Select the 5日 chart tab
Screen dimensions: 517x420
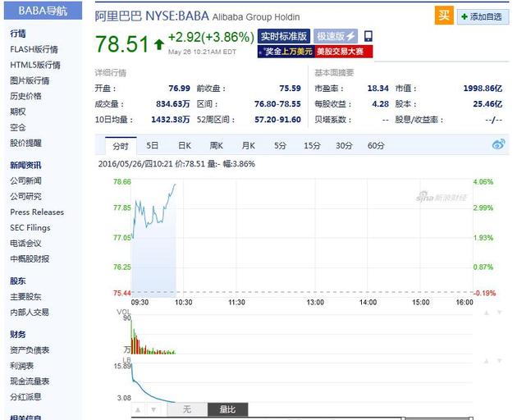153,145
